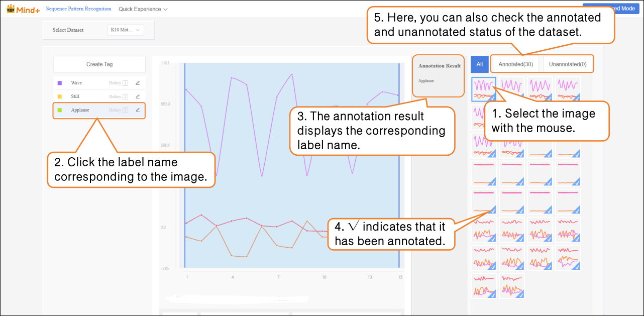Open Sequence Pattern Recognition link
Viewport: 644px width, 316px height.
78,9
